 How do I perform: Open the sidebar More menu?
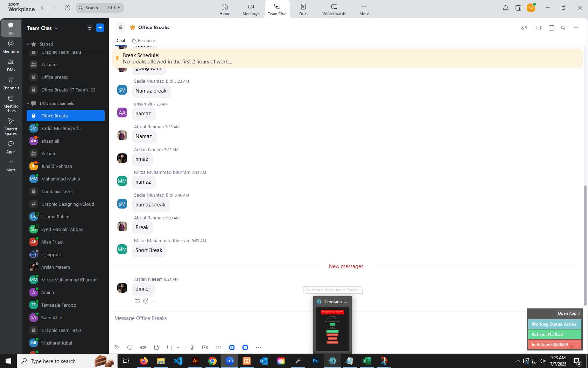point(11,165)
